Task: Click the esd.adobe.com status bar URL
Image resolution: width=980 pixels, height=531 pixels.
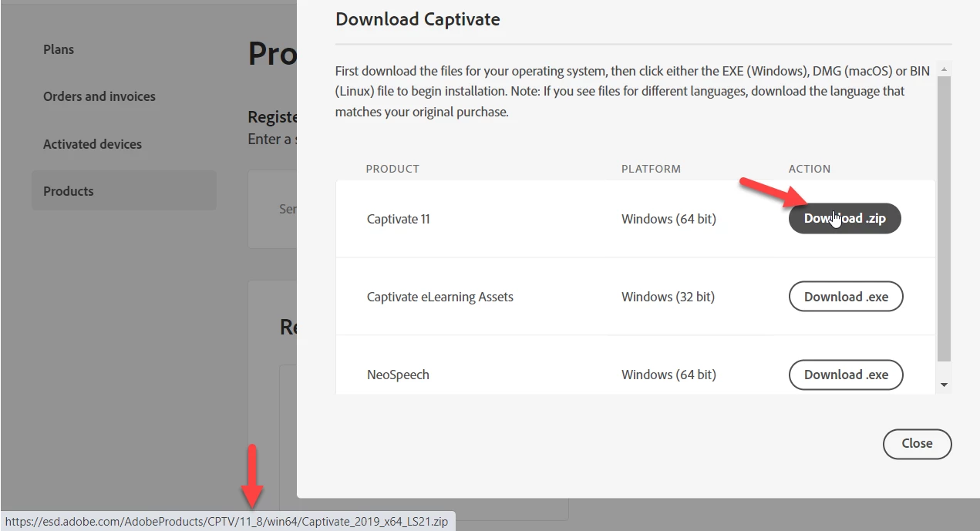Action: click(227, 521)
